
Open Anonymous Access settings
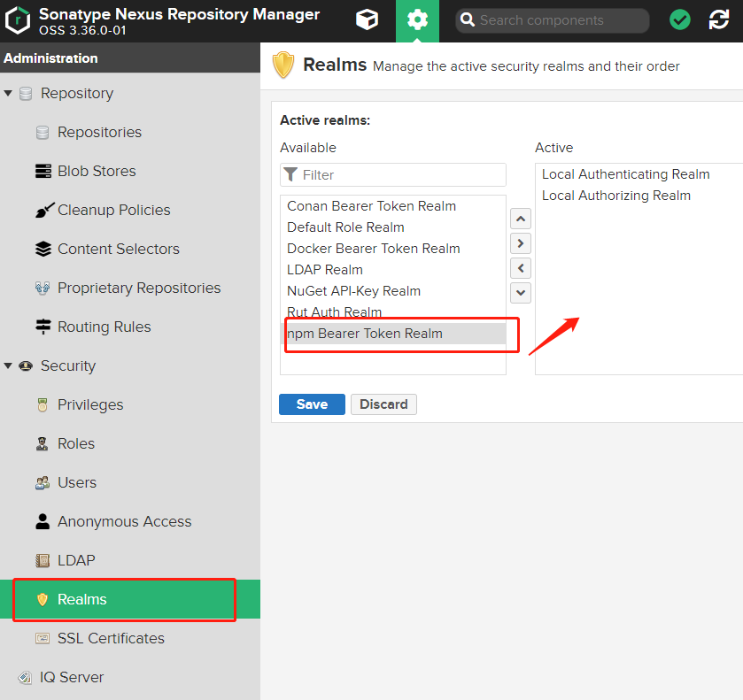125,521
